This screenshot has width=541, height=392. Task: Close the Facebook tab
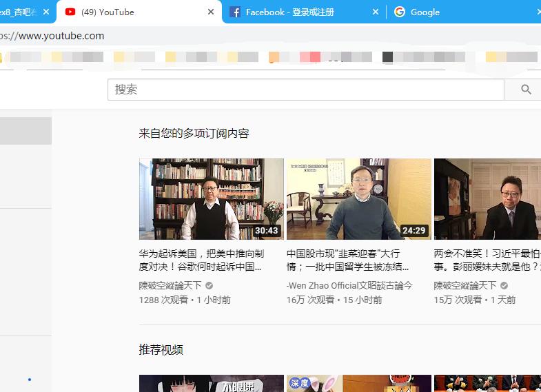pyautogui.click(x=376, y=12)
